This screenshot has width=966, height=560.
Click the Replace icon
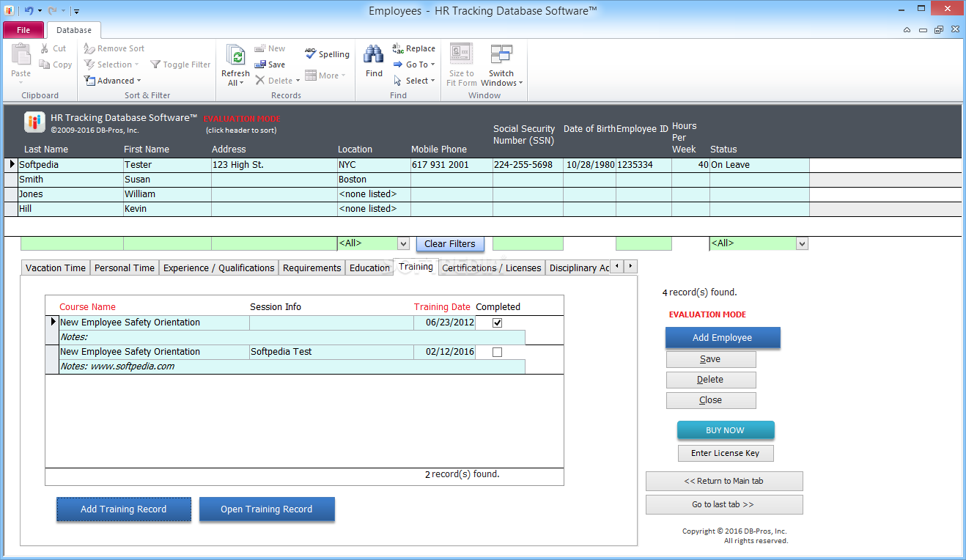pos(398,48)
